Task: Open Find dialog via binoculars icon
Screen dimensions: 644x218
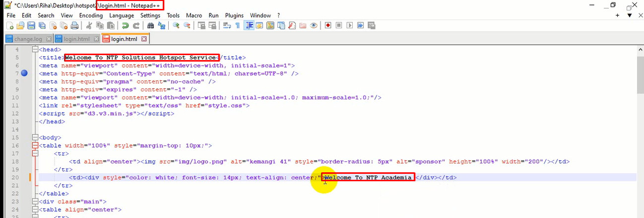Action: (150, 25)
